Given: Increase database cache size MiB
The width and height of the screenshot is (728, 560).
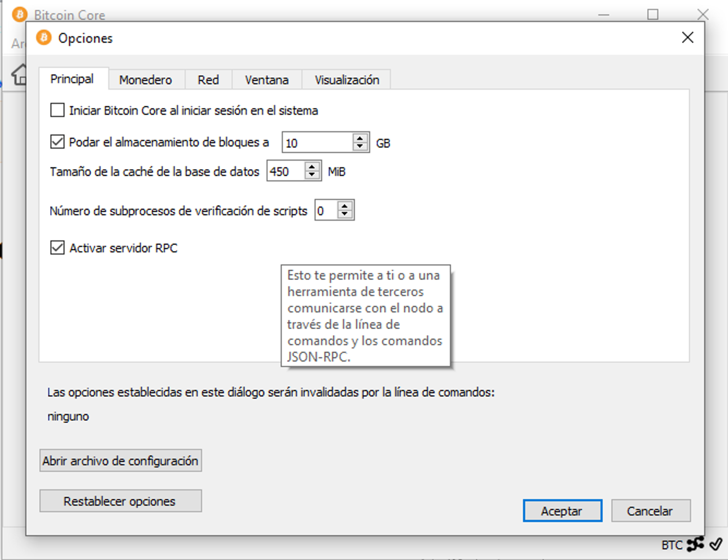Looking at the screenshot, I should 312,167.
